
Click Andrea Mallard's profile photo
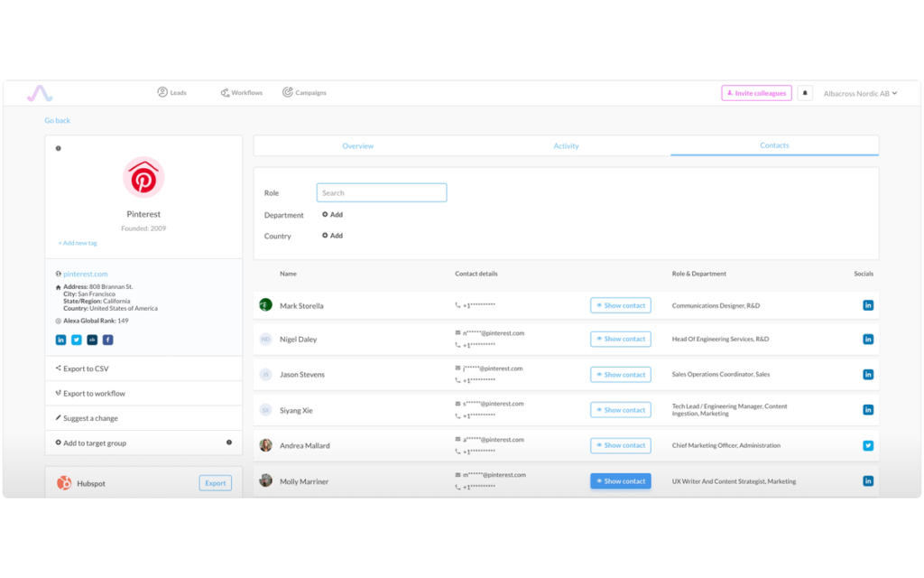[x=266, y=445]
